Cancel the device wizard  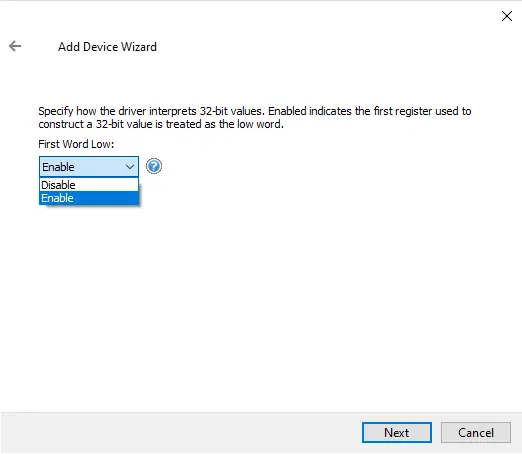(476, 433)
